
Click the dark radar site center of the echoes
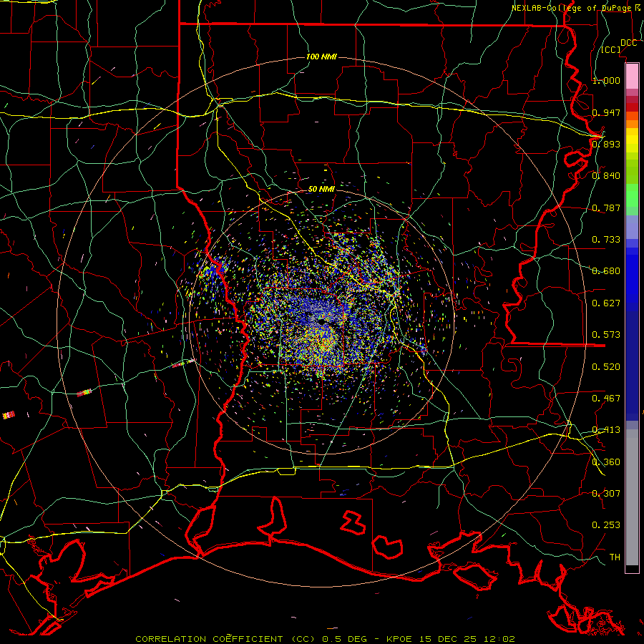coord(321,321)
